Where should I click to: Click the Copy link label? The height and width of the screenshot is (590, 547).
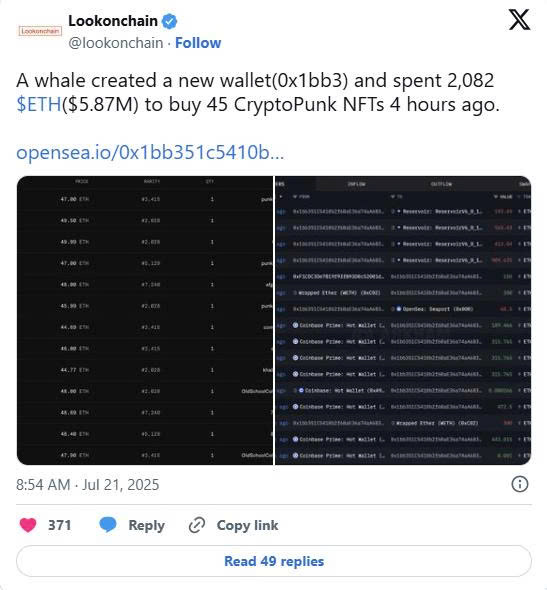pyautogui.click(x=247, y=525)
